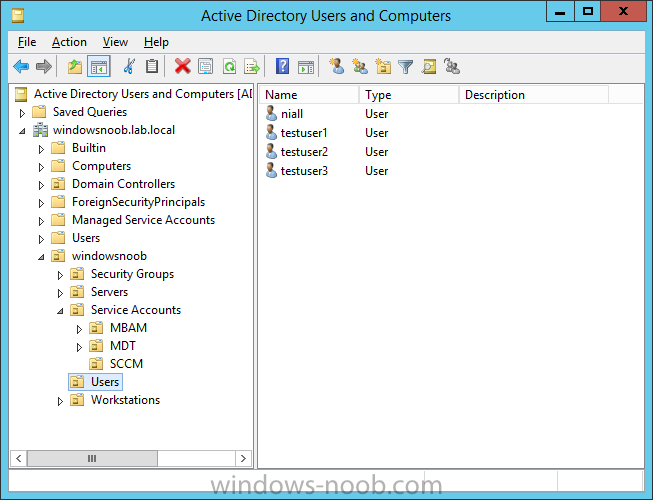Click the horizontal scrollbar thumb in tree pane
Viewport: 653px width, 500px height.
[92, 458]
